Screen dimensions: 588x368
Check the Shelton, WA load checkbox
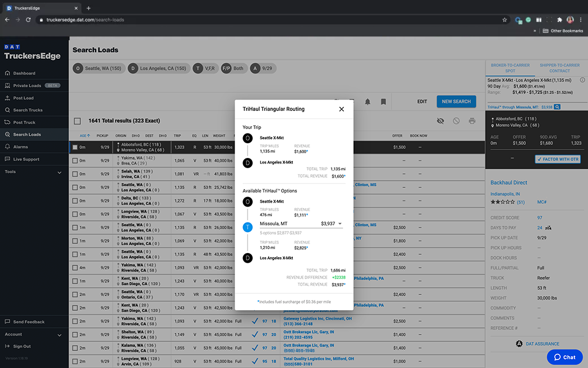(x=75, y=335)
